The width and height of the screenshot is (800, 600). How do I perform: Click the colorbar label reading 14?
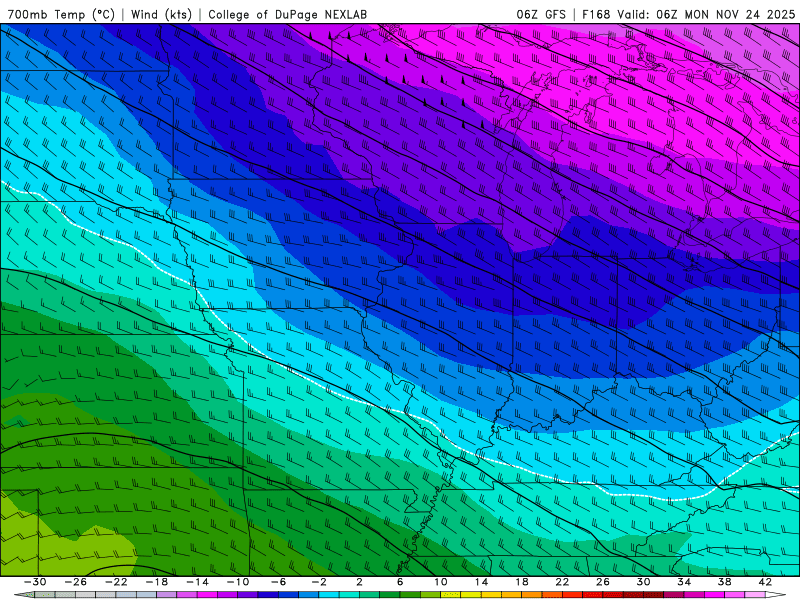click(x=481, y=582)
